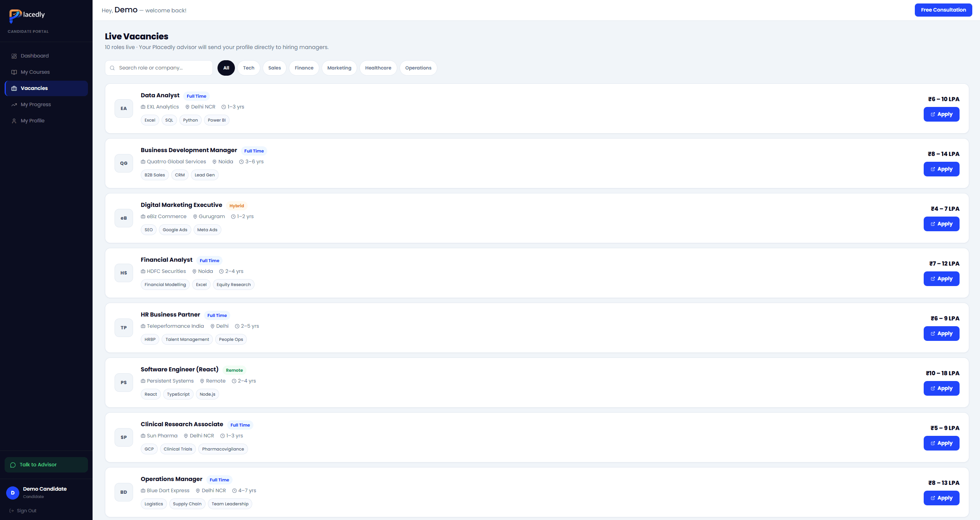Image resolution: width=980 pixels, height=520 pixels.
Task: Click the Pharmacovigilance skill tag
Action: pyautogui.click(x=223, y=449)
